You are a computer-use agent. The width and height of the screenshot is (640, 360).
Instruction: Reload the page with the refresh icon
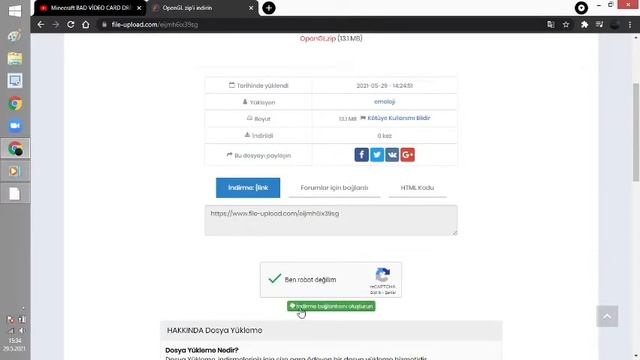71,24
